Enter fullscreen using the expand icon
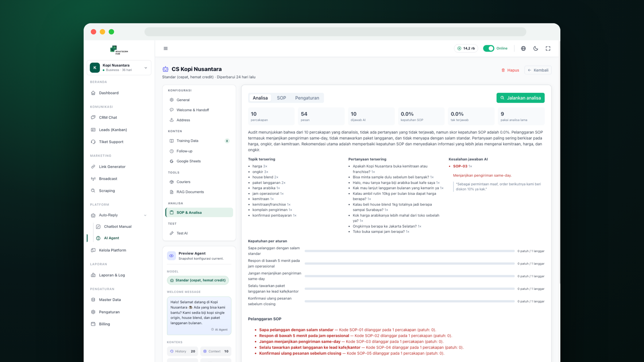The width and height of the screenshot is (644, 362). pos(548,48)
